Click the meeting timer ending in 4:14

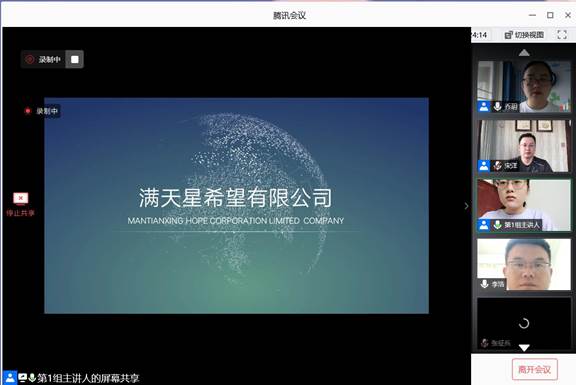(x=479, y=35)
